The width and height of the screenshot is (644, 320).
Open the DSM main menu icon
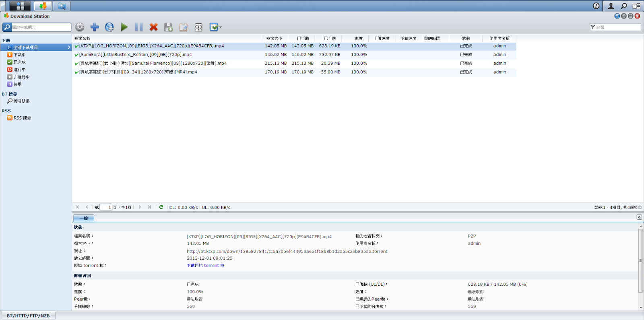(x=20, y=6)
